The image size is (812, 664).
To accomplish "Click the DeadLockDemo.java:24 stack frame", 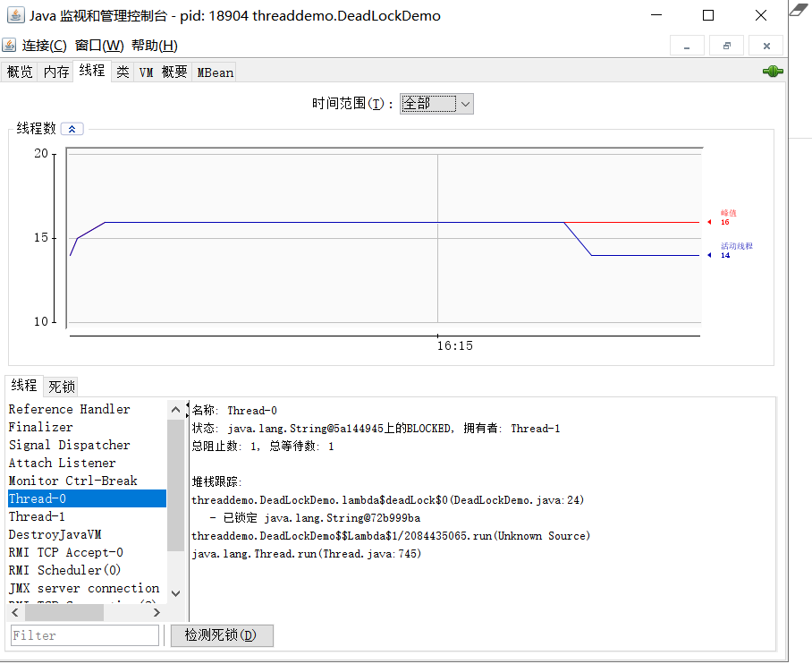I will 388,500.
